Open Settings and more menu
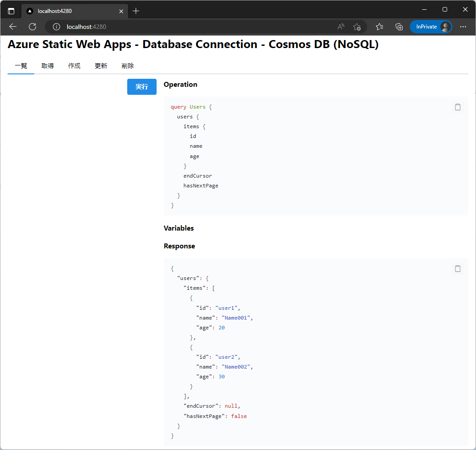The height and width of the screenshot is (450, 476). 463,27
